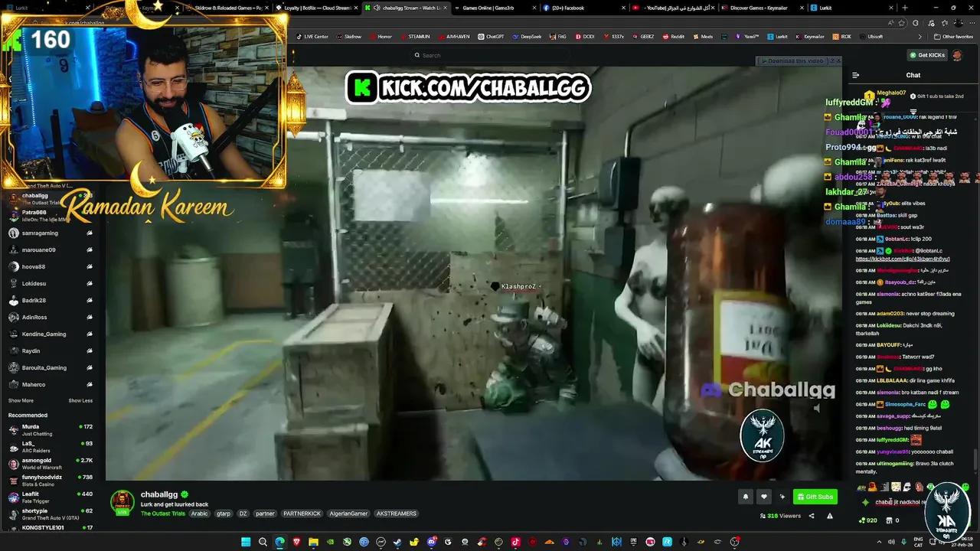The image size is (980, 551).
Task: Click the Download this video button
Action: (x=792, y=60)
